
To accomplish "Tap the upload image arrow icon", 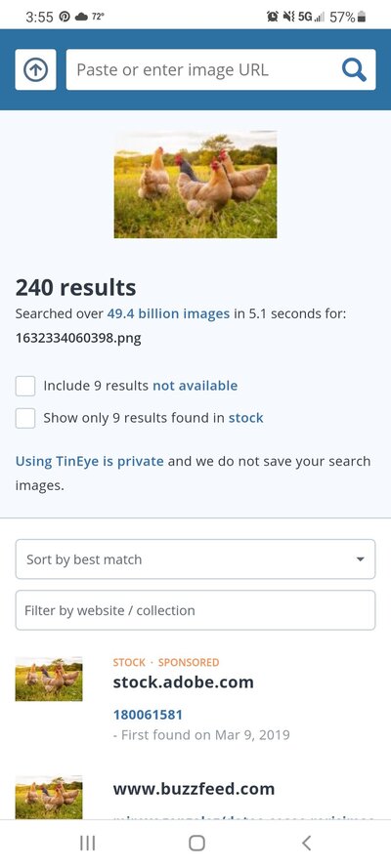I will click(x=35, y=69).
